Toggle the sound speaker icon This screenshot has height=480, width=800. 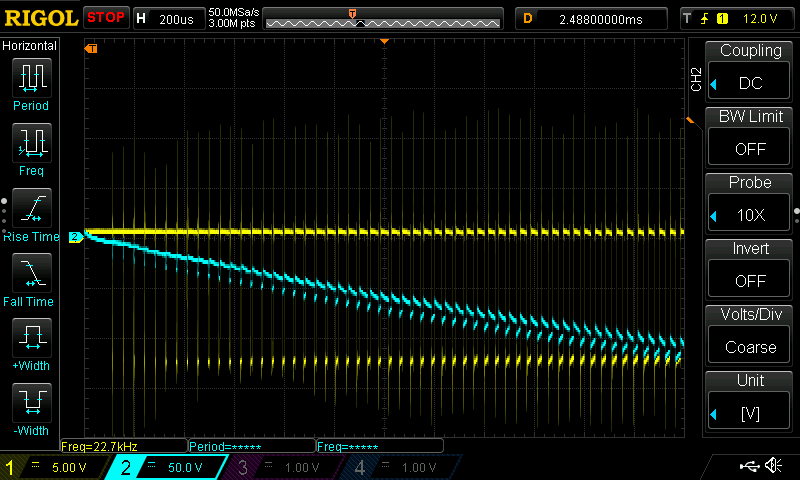[774, 465]
